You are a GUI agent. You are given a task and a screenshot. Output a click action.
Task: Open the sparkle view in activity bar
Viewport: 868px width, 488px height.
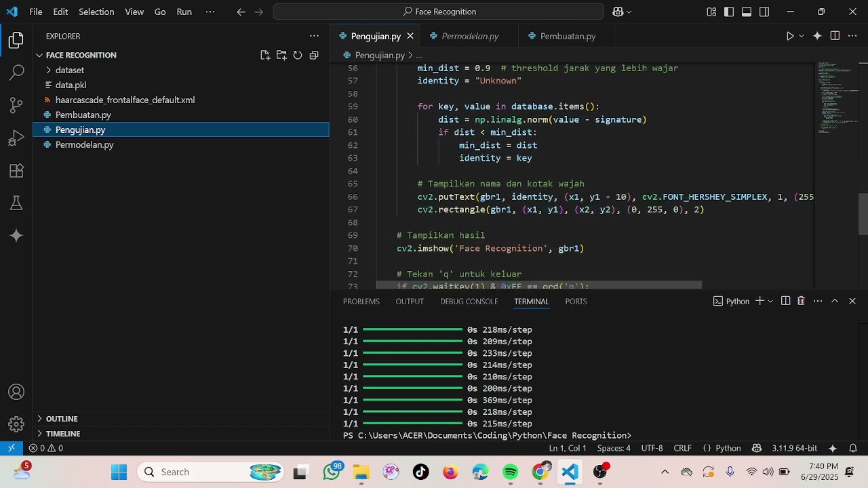[x=16, y=236]
